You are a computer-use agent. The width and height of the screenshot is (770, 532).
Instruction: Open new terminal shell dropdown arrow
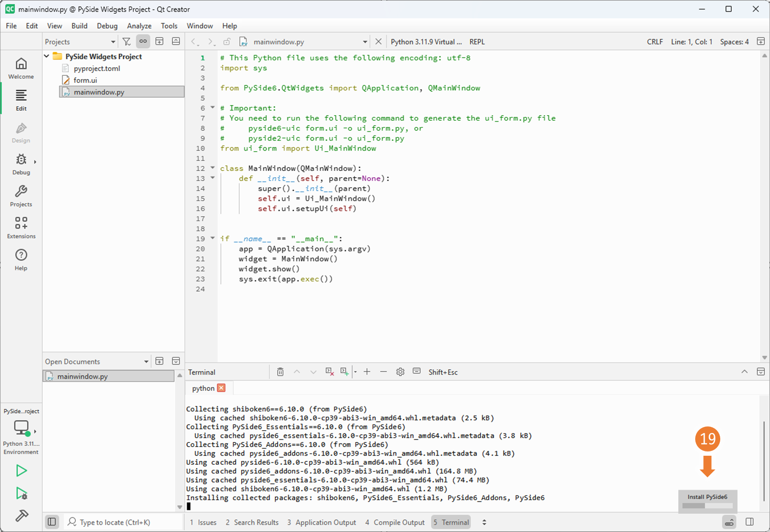click(355, 372)
